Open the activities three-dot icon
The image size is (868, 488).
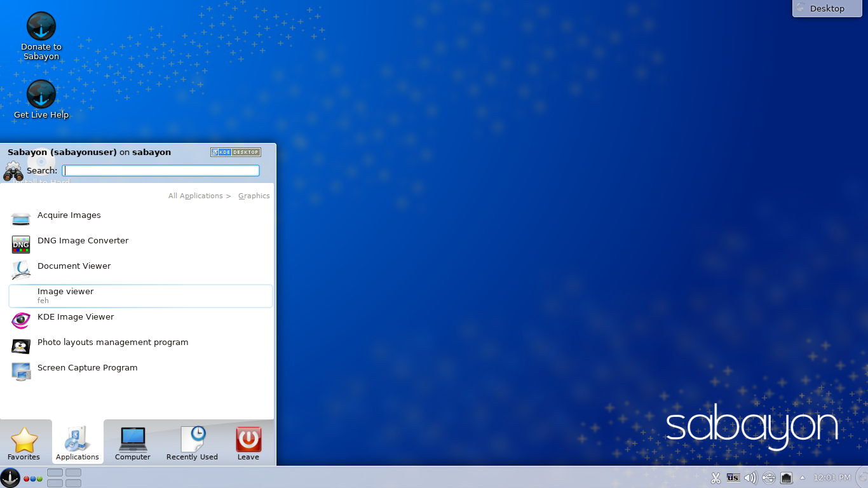pyautogui.click(x=33, y=478)
